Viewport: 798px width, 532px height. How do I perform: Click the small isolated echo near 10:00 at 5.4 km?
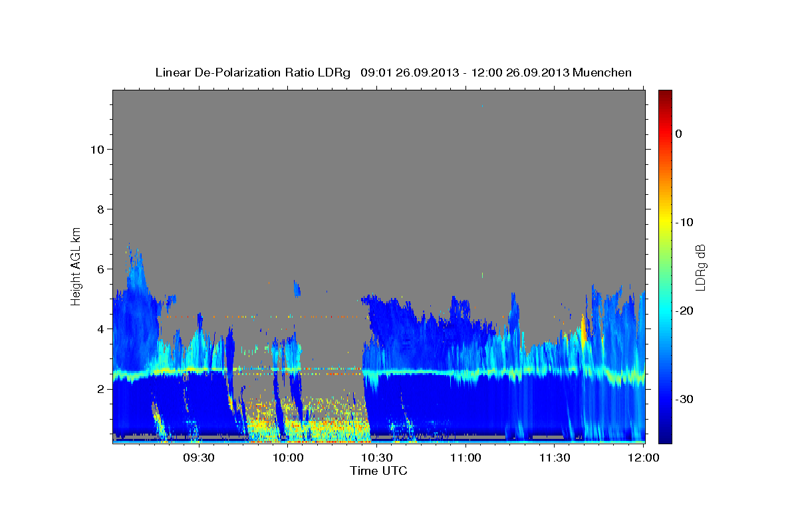[x=297, y=287]
